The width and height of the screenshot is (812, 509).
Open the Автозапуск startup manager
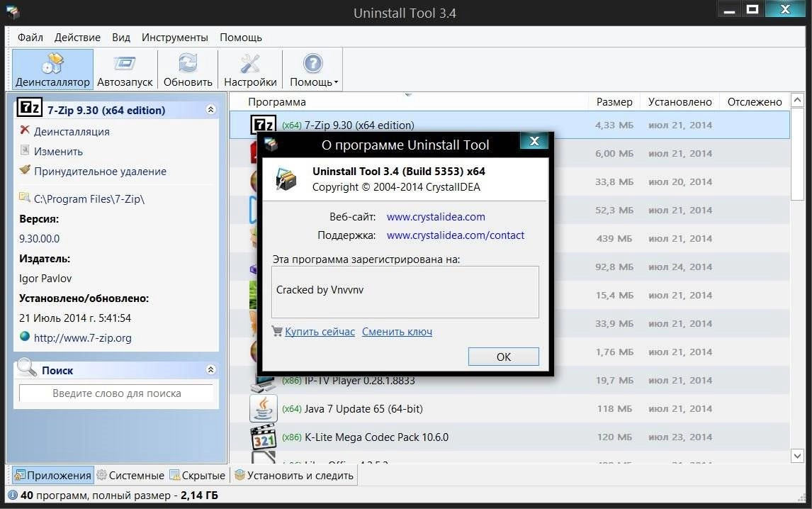click(x=125, y=70)
